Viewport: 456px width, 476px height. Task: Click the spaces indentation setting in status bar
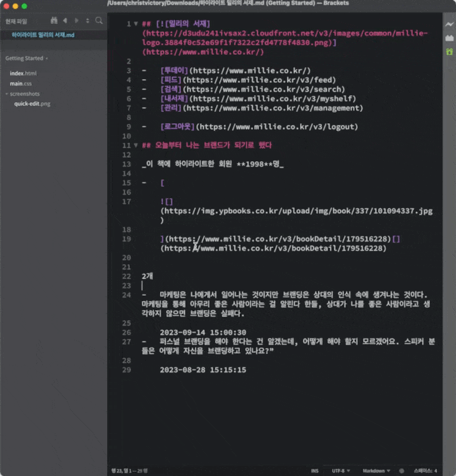click(423, 471)
